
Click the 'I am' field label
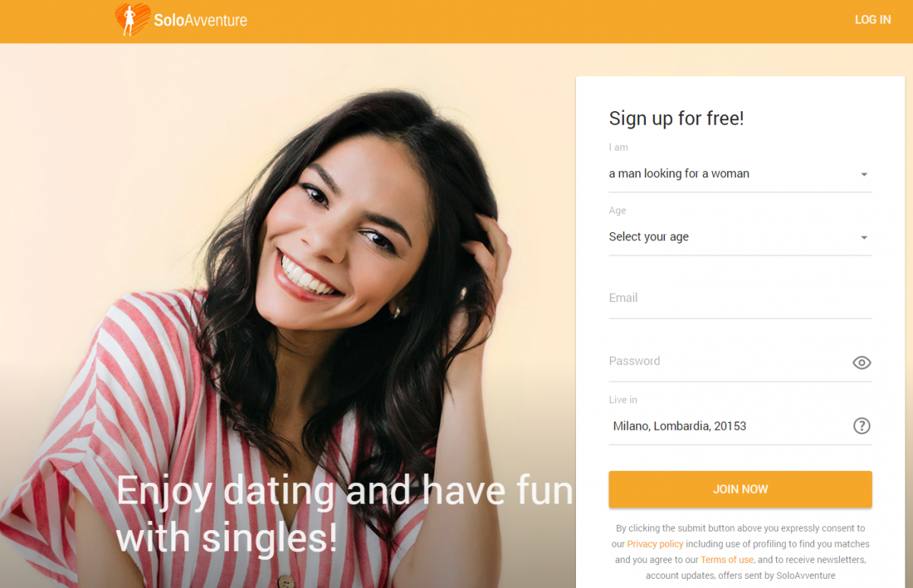619,148
